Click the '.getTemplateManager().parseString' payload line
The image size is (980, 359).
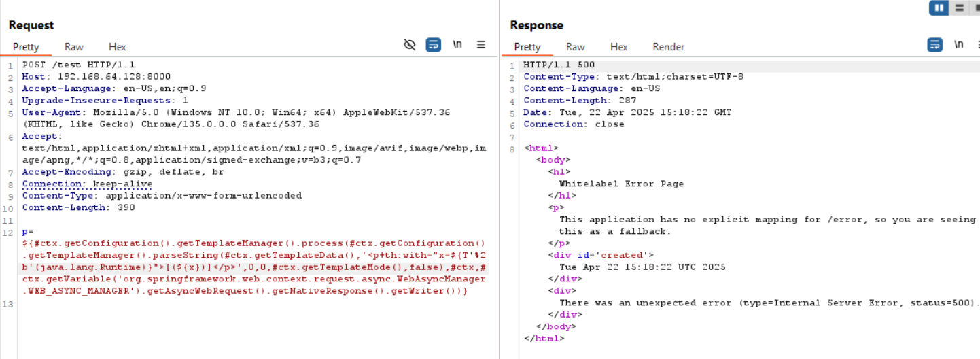point(254,255)
